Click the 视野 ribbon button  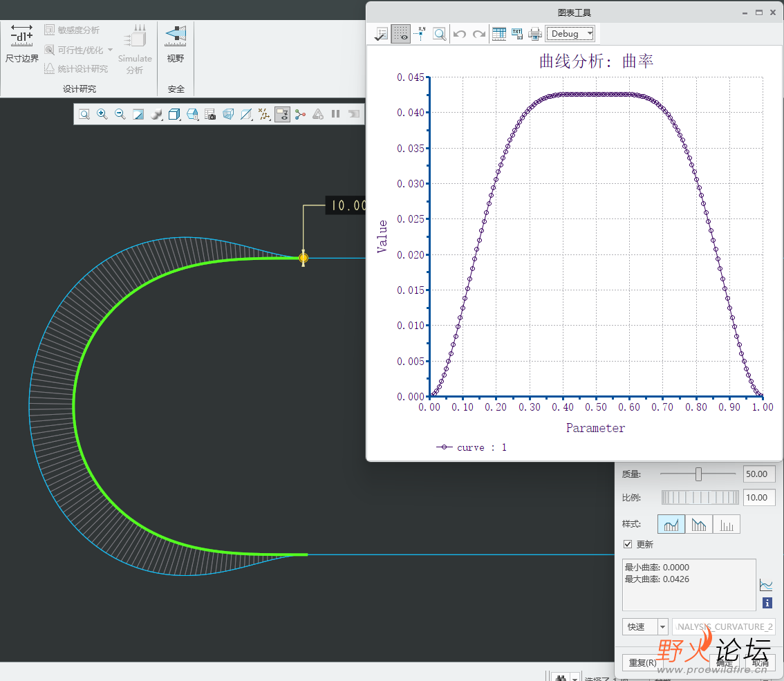tap(176, 44)
